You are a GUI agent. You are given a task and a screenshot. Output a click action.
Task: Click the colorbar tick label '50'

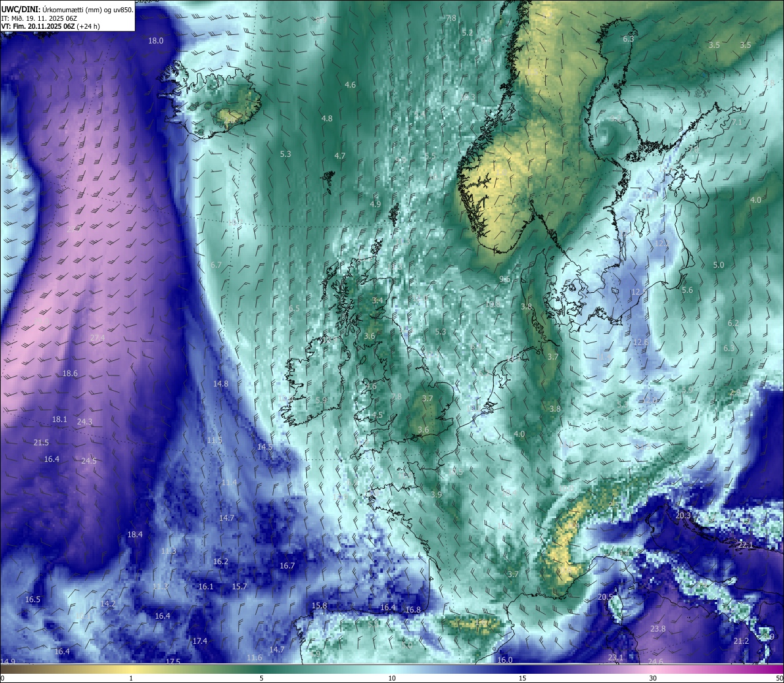pos(779,678)
